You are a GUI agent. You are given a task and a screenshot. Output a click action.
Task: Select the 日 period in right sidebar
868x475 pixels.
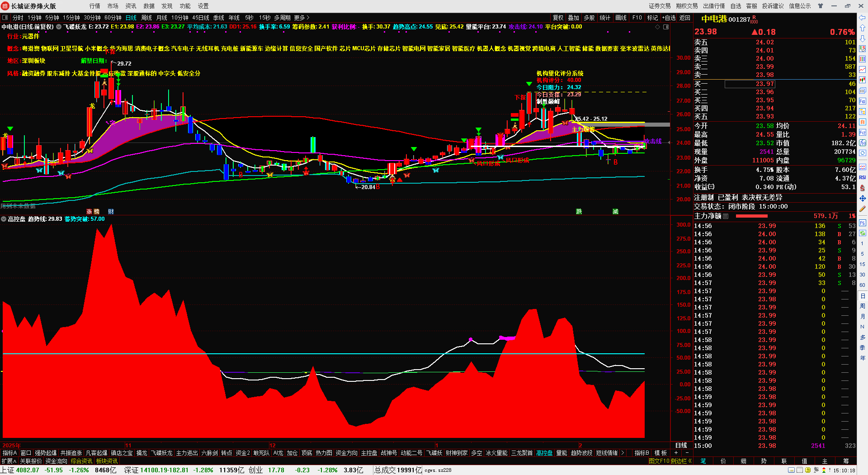tap(863, 296)
